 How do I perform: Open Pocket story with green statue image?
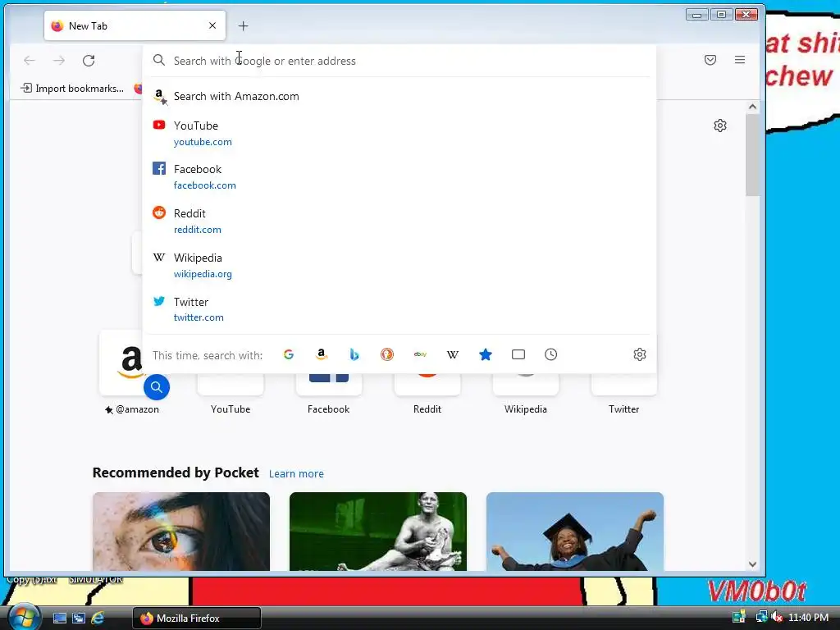377,532
